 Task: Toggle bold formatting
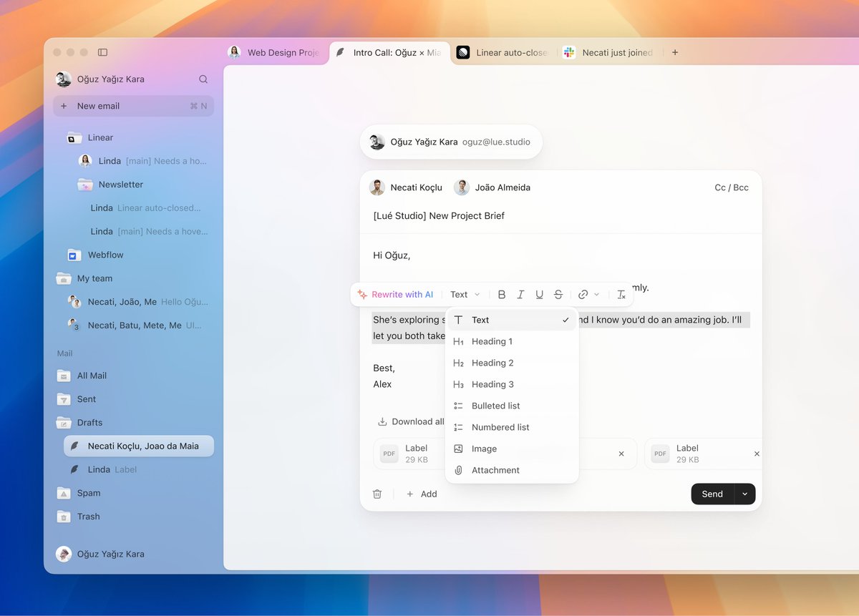[502, 295]
